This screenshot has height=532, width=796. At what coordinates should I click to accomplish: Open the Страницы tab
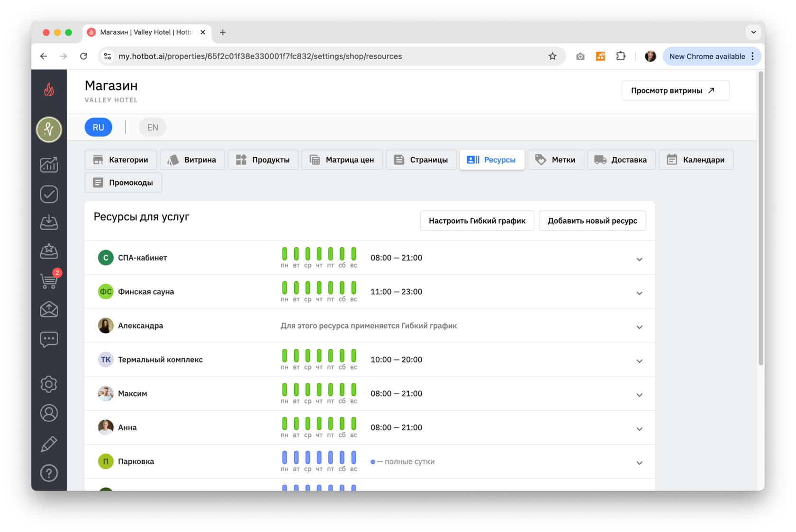coord(421,160)
